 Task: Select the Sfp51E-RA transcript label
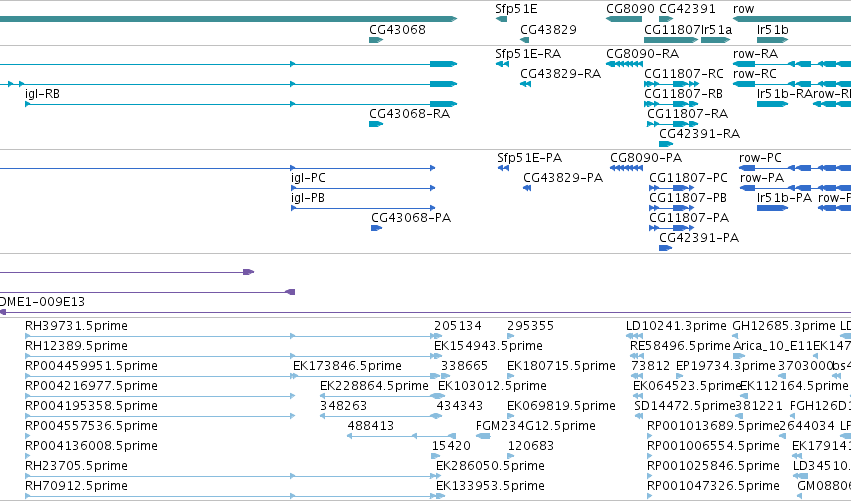pyautogui.click(x=528, y=54)
